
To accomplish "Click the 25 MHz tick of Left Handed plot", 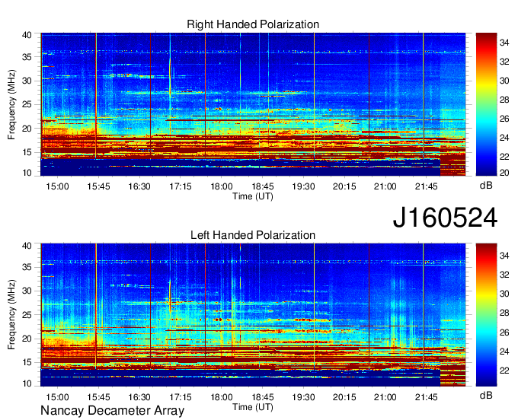I will (27, 315).
